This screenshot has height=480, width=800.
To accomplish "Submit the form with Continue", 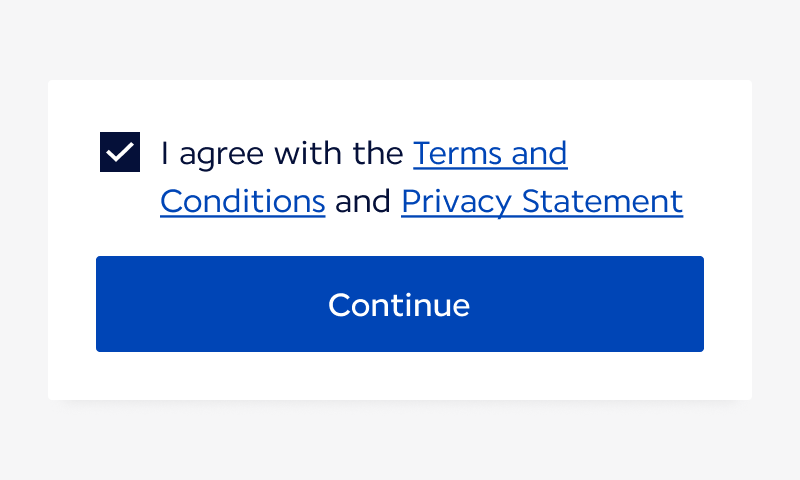I will click(x=399, y=304).
